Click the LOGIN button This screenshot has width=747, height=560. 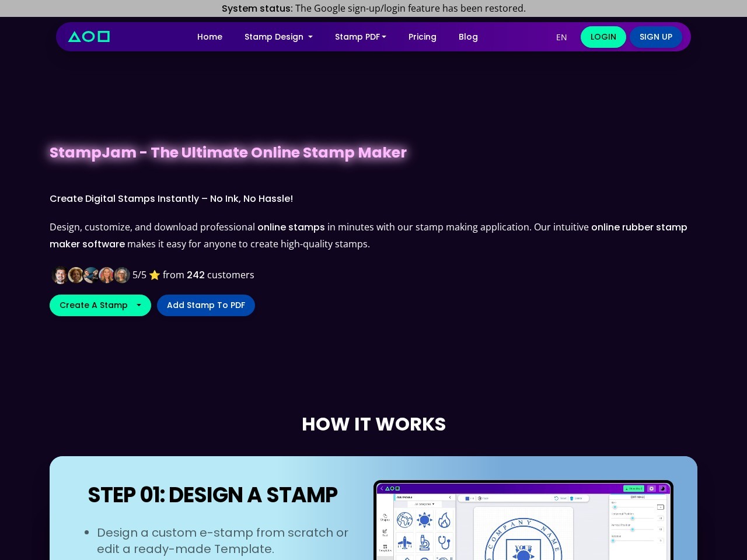click(603, 37)
